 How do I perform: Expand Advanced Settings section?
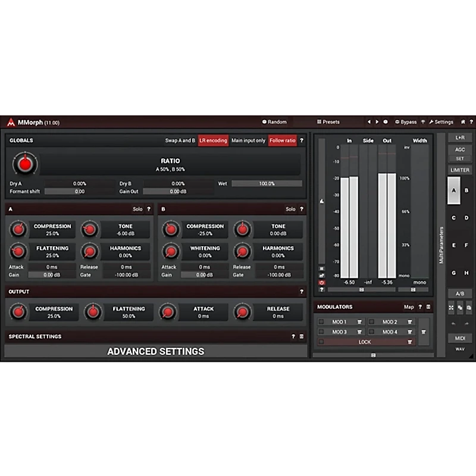pyautogui.click(x=156, y=351)
